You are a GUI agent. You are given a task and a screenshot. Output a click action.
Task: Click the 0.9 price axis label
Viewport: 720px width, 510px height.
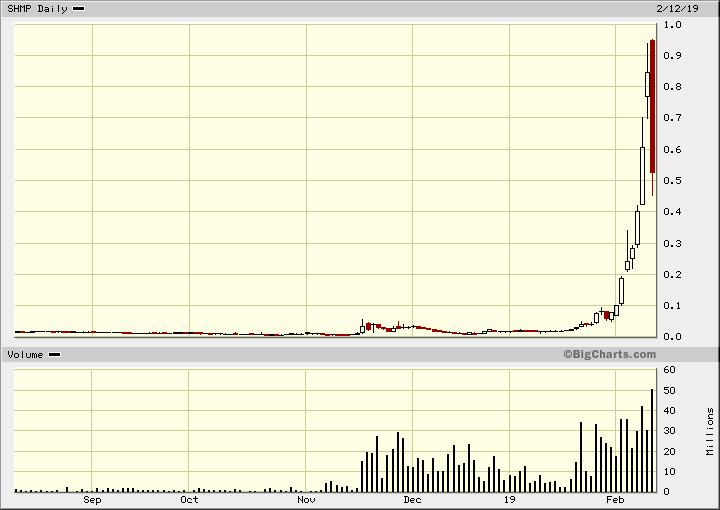point(672,56)
